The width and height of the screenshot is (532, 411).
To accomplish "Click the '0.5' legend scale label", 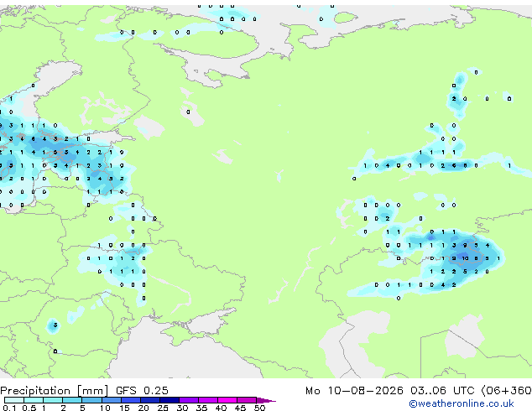I will pyautogui.click(x=29, y=408).
